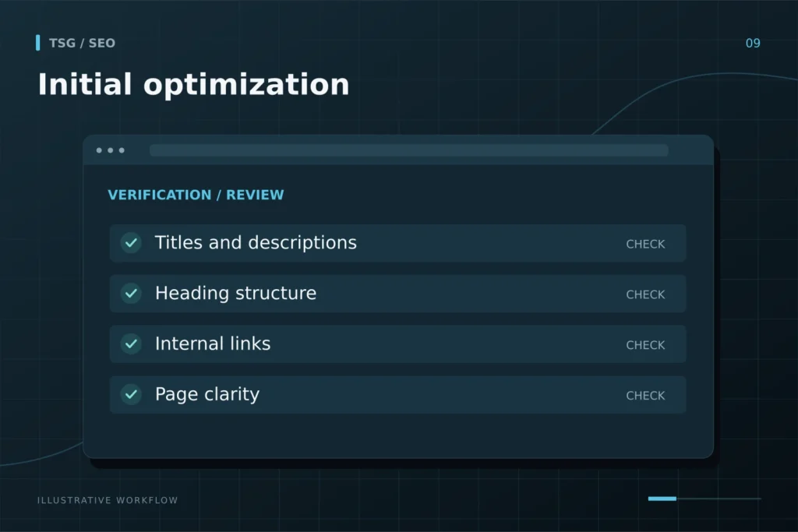Image resolution: width=798 pixels, height=532 pixels.
Task: Click the three window dots in mock browser
Action: tap(111, 150)
